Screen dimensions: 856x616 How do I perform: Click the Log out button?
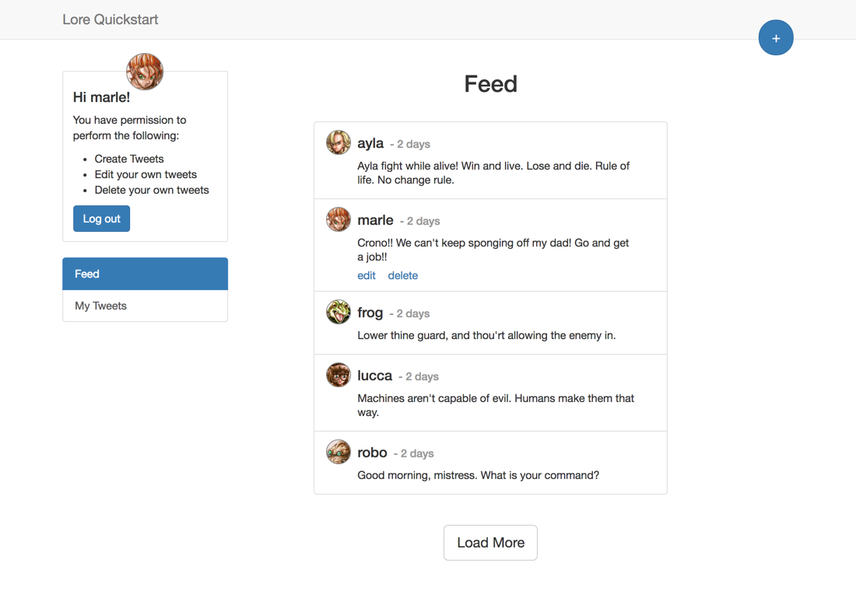(101, 219)
